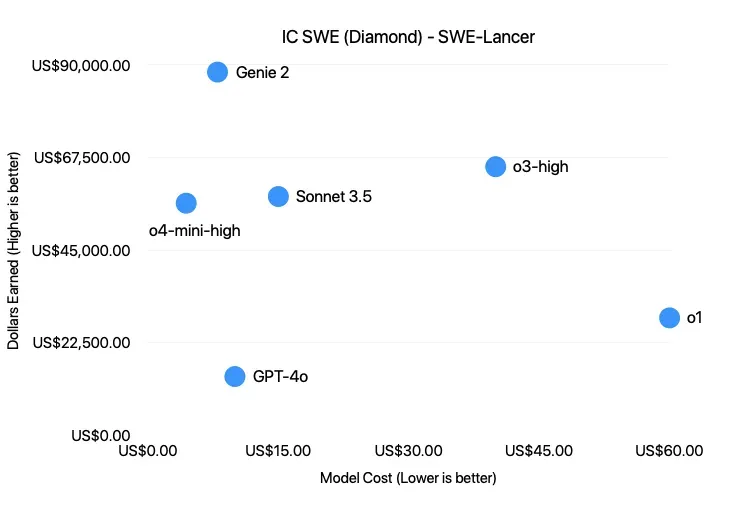Select the o3-high data point

click(x=495, y=167)
